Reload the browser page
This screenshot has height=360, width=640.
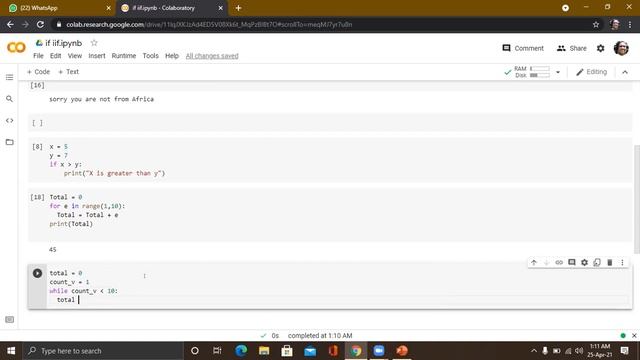pyautogui.click(x=40, y=24)
